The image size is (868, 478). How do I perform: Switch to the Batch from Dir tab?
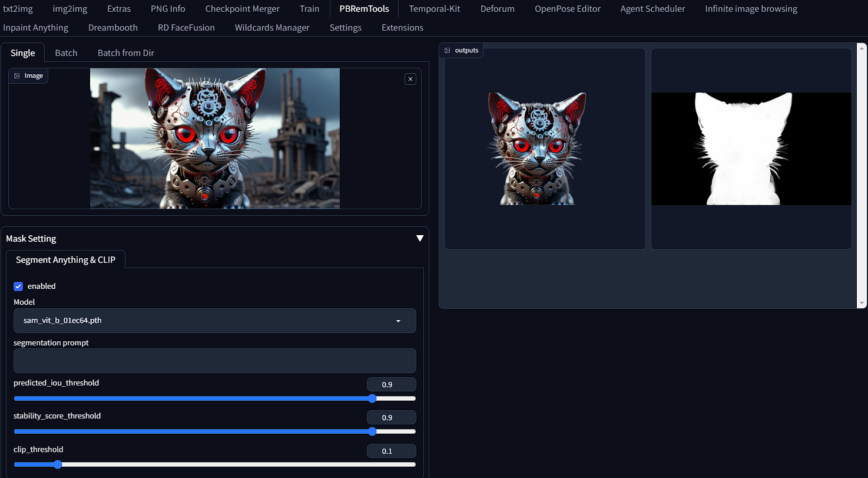pos(125,52)
